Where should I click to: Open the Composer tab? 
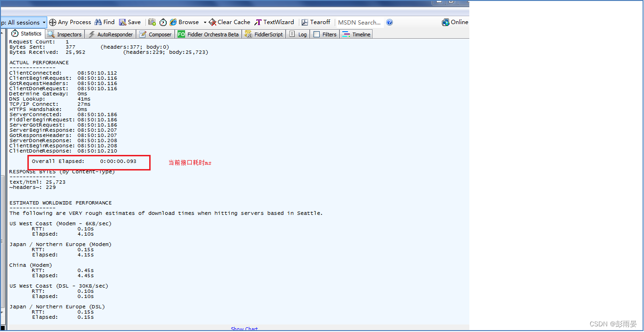[x=155, y=34]
